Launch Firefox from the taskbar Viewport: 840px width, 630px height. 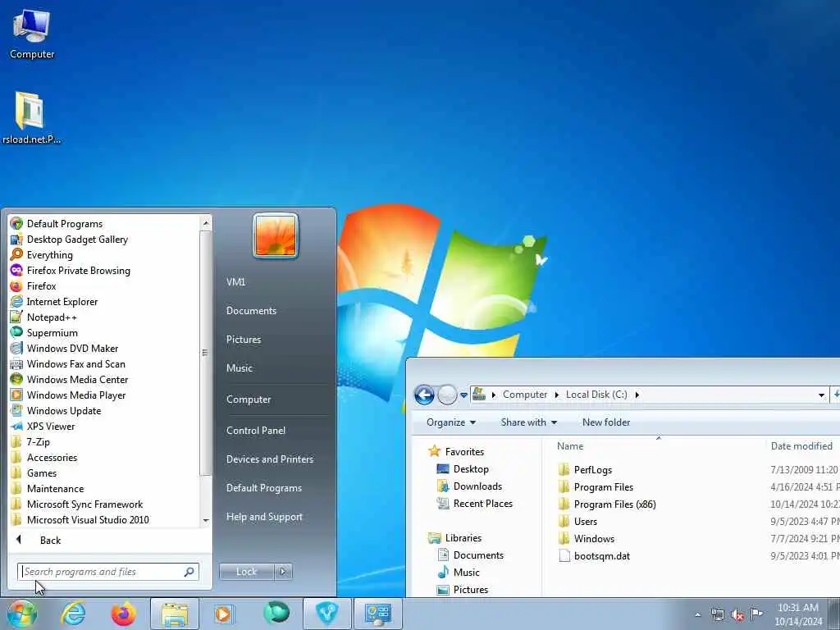pyautogui.click(x=124, y=614)
